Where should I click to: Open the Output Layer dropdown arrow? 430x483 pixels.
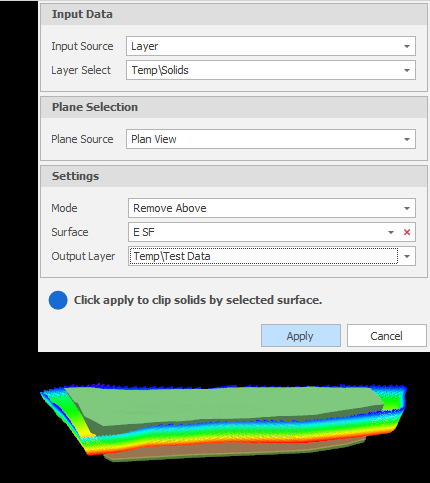pyautogui.click(x=407, y=256)
